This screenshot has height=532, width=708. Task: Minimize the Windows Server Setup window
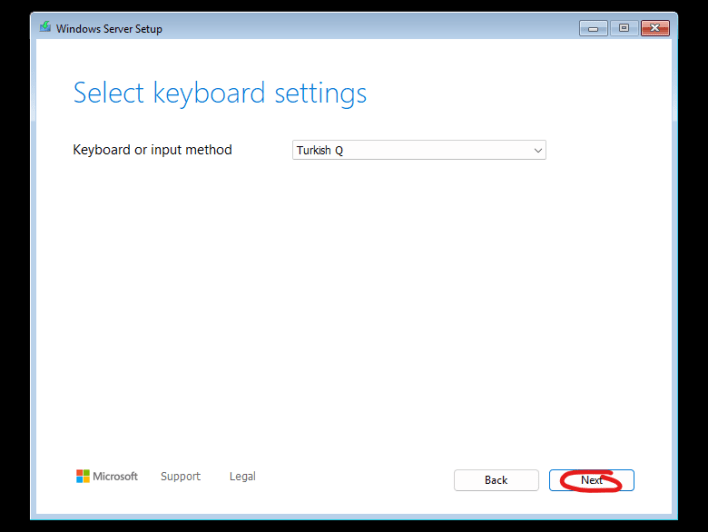[x=593, y=28]
